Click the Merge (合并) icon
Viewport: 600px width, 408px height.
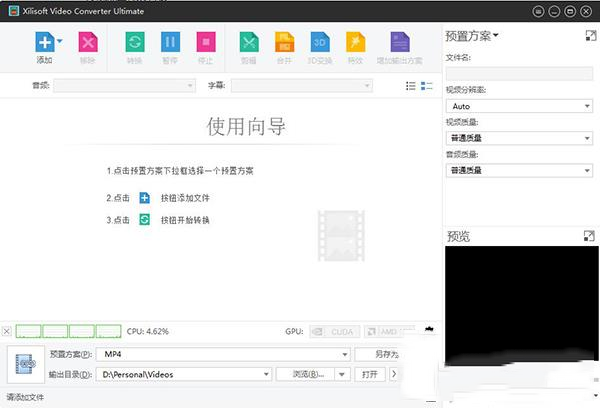(284, 42)
